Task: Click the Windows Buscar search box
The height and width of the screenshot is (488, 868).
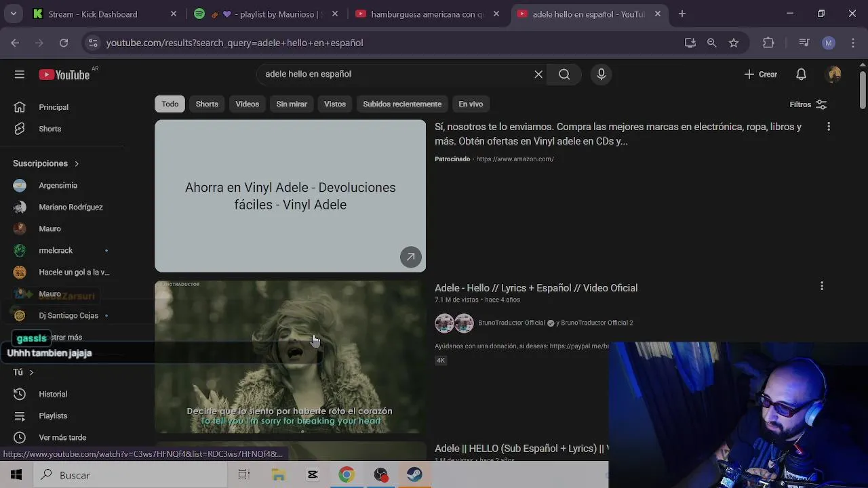Action: [130, 475]
